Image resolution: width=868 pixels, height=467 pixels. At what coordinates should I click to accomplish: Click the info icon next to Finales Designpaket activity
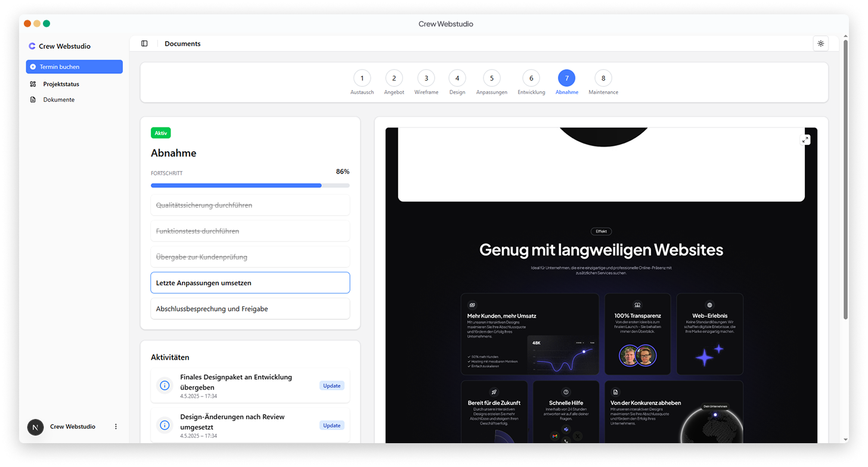(x=164, y=385)
